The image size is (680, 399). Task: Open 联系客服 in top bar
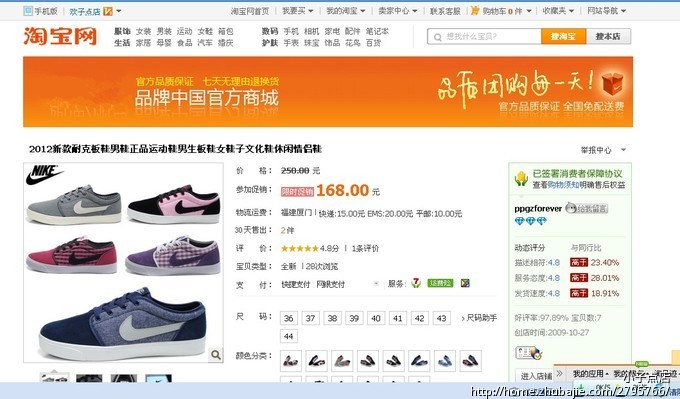click(x=445, y=11)
